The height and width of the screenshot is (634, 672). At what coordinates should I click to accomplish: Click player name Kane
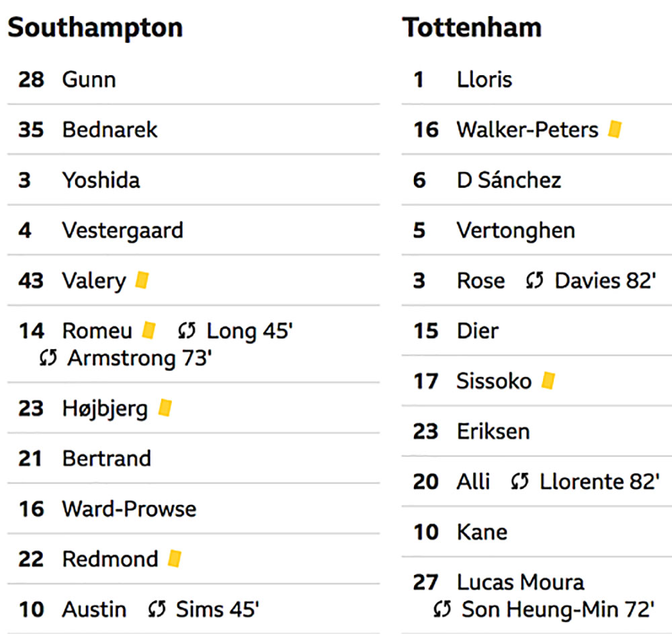click(x=482, y=532)
